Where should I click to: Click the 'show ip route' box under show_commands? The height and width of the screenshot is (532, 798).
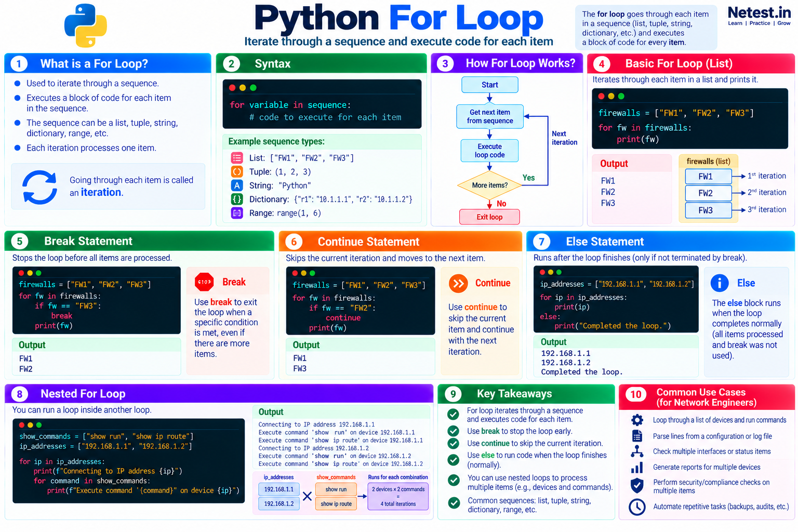click(x=336, y=503)
